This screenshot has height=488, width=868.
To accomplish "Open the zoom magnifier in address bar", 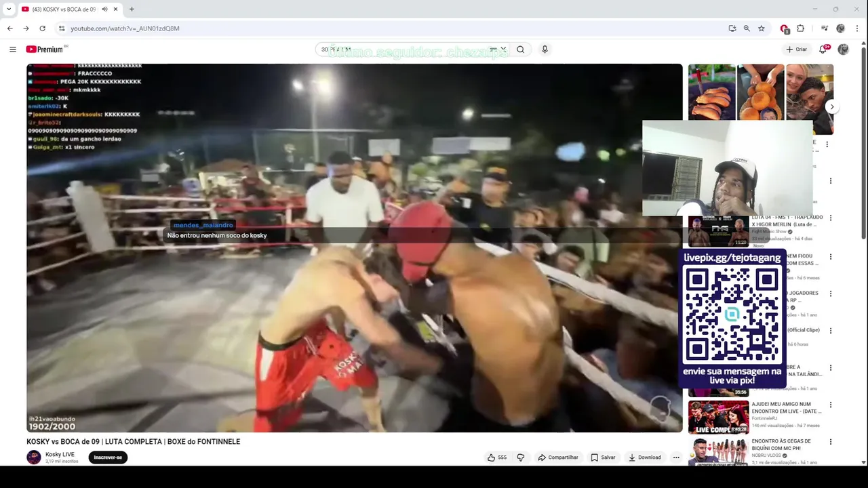I will (x=747, y=28).
